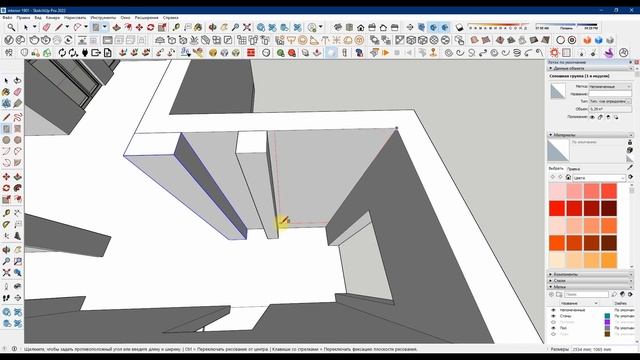The width and height of the screenshot is (640, 360).
Task: Toggle visibility eye in entity info toggles row
Action: click(x=592, y=117)
